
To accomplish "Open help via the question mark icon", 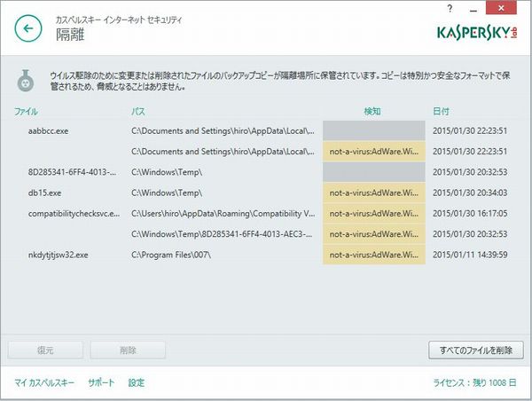I will 450,8.
